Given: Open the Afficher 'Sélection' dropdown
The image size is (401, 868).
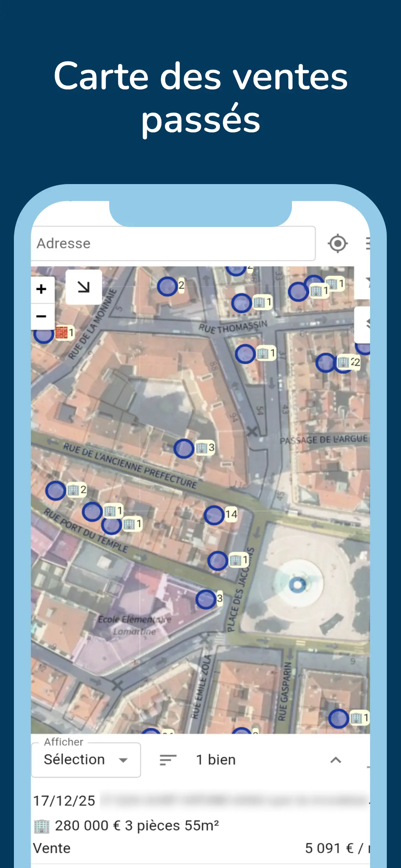Looking at the screenshot, I should (86, 760).
